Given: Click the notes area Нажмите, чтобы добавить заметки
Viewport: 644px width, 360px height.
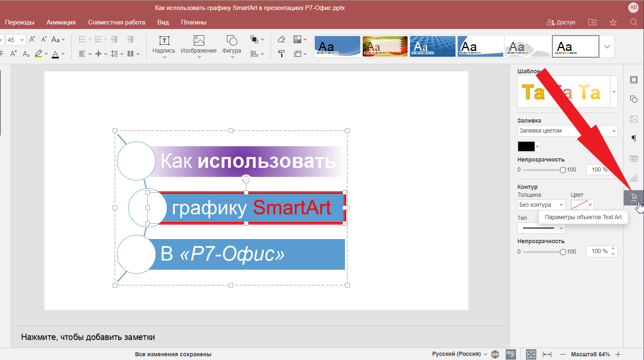Looking at the screenshot, I should [x=88, y=337].
